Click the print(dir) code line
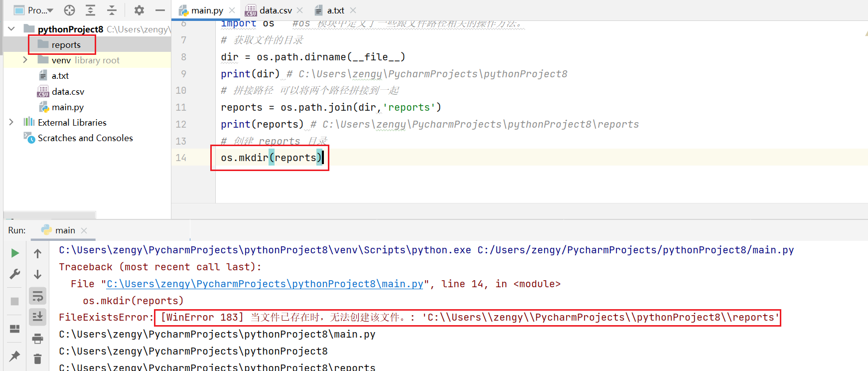Viewport: 868px width, 371px height. pyautogui.click(x=250, y=74)
